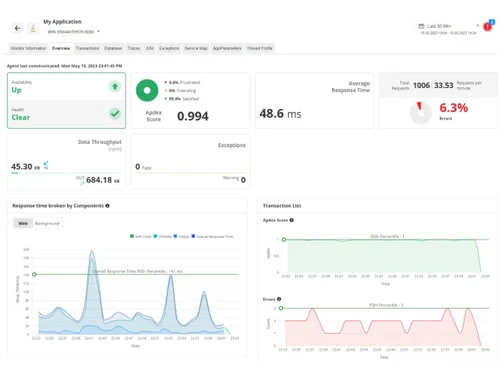The width and height of the screenshot is (500, 375).
Task: Click requests per minute value 33.53
Action: click(x=444, y=86)
